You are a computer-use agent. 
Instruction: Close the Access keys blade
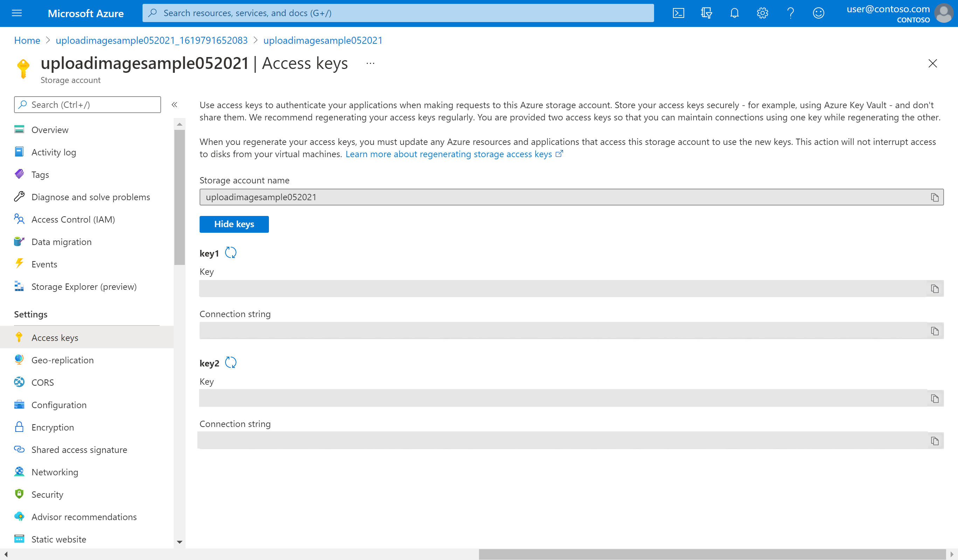click(932, 63)
